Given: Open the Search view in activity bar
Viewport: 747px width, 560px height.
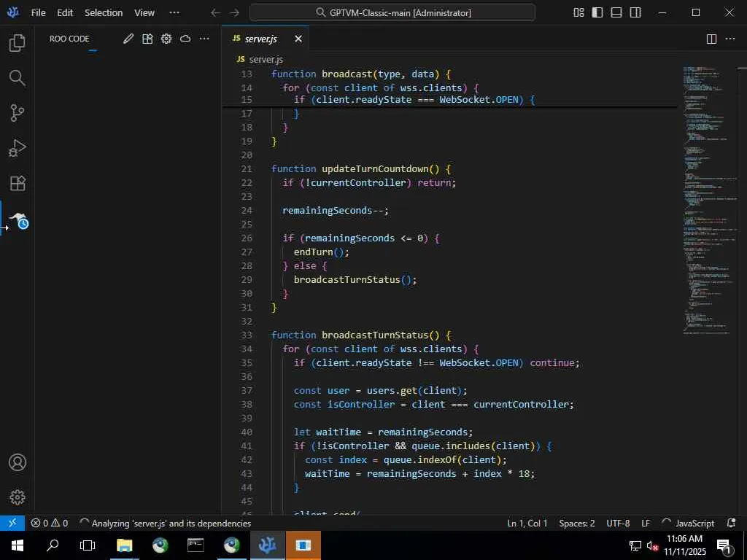Looking at the screenshot, I should pyautogui.click(x=18, y=77).
